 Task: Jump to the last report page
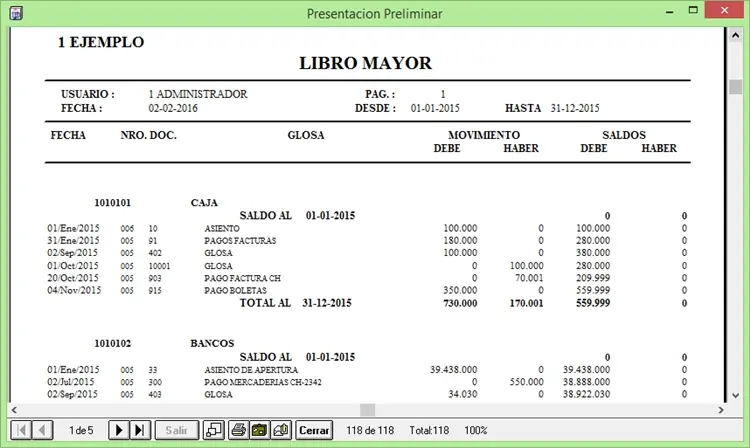(x=140, y=430)
